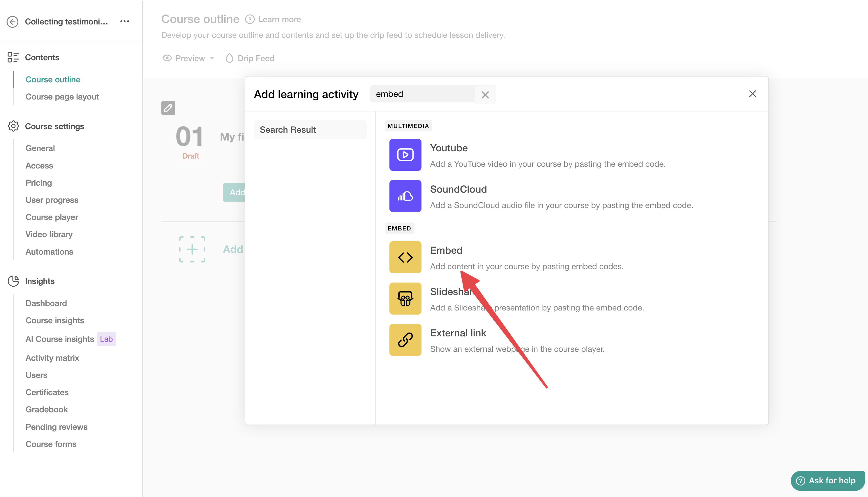Click the pencil edit icon above section 01
This screenshot has width=868, height=497.
pyautogui.click(x=168, y=108)
